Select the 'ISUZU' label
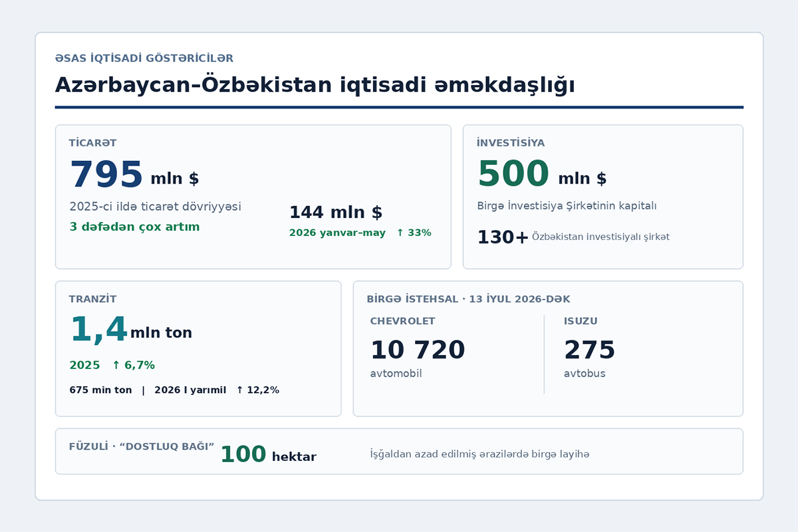This screenshot has width=798, height=532. tap(581, 321)
